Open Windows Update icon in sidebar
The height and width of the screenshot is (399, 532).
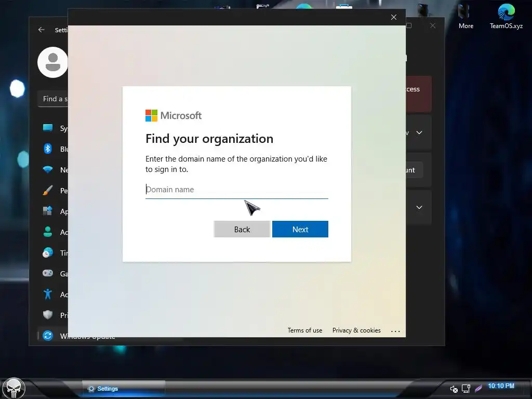pyautogui.click(x=48, y=336)
